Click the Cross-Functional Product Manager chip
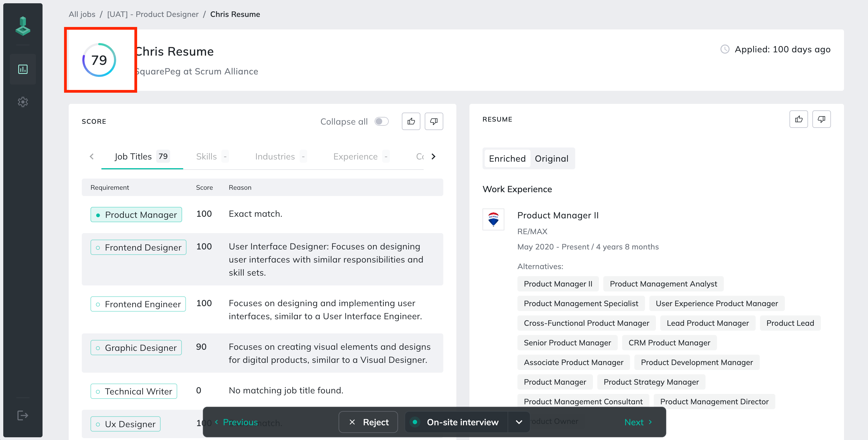The image size is (868, 440). (x=586, y=323)
